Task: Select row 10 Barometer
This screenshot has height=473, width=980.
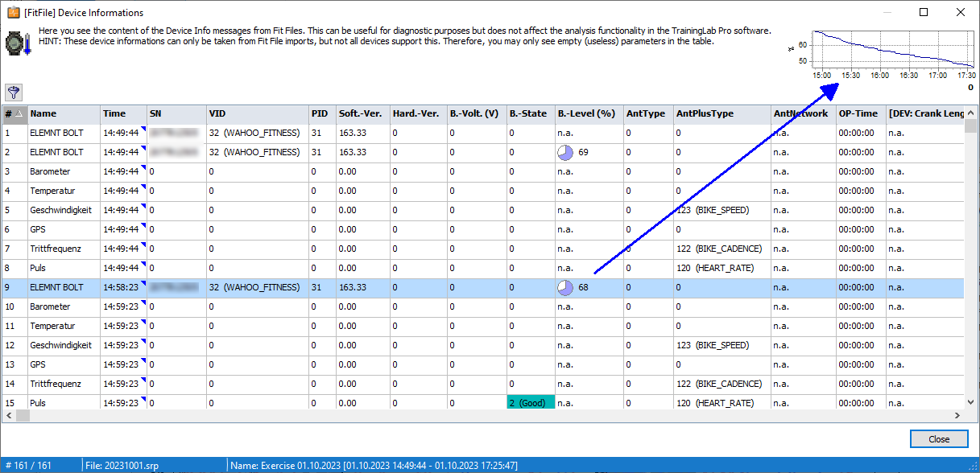Action: (x=483, y=306)
